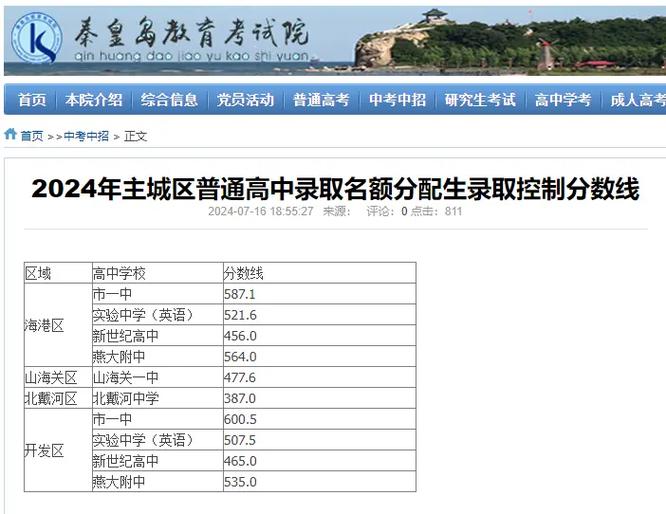Click the score 507.5 cell
The image size is (666, 514).
pos(319,440)
